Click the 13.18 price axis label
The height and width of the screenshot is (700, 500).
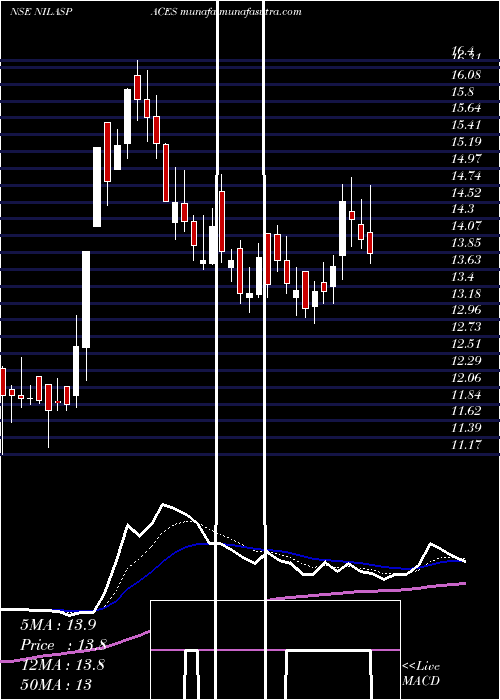[466, 294]
